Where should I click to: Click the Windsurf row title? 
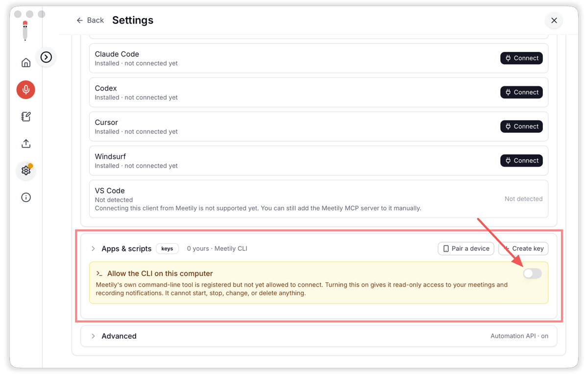(x=110, y=156)
